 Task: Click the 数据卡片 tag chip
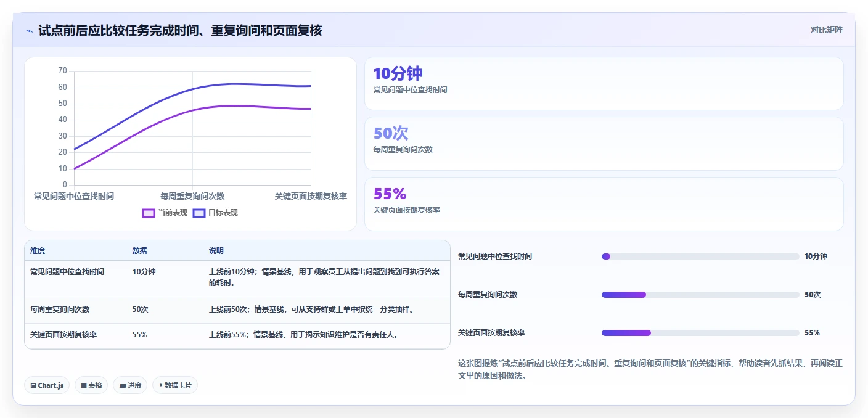click(x=175, y=385)
